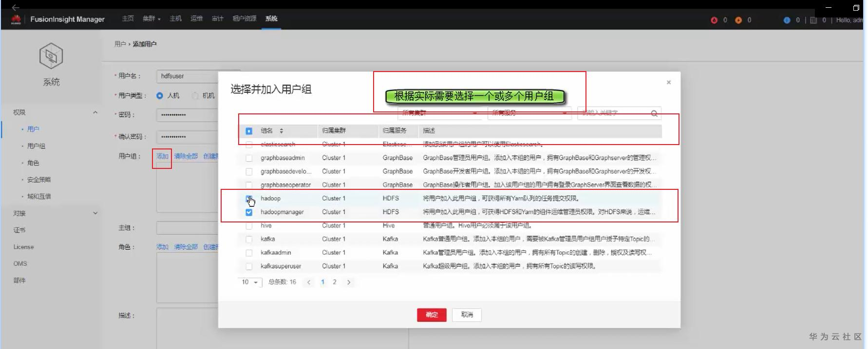
Task: Go to the previous page arrow
Action: (309, 282)
